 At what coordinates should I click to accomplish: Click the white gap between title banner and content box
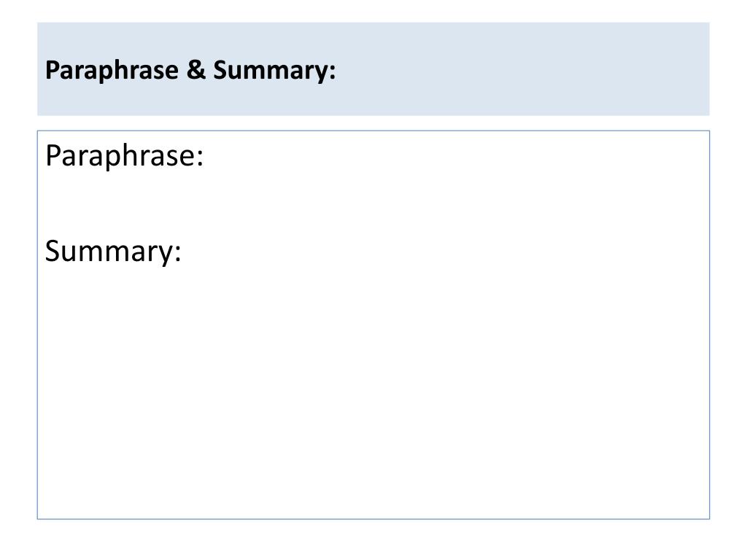click(x=373, y=122)
